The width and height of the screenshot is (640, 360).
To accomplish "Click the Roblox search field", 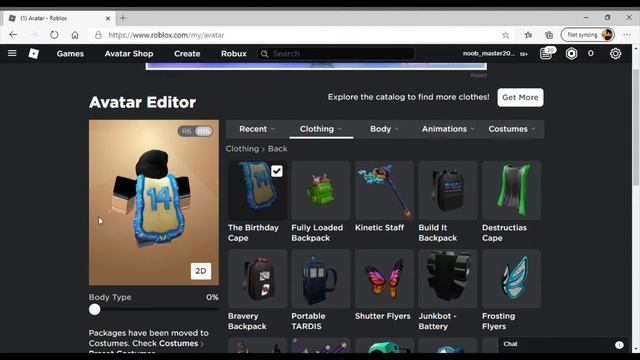I will pos(336,53).
